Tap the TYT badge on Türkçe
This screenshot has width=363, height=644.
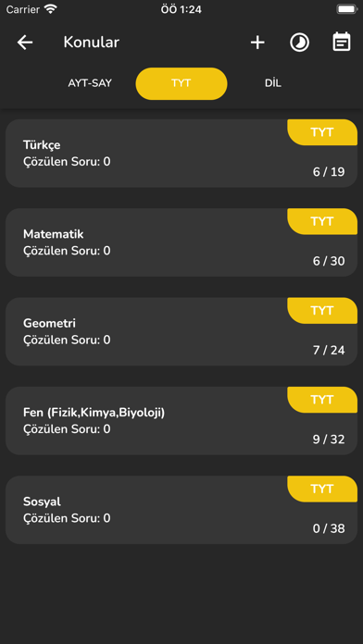click(x=322, y=132)
